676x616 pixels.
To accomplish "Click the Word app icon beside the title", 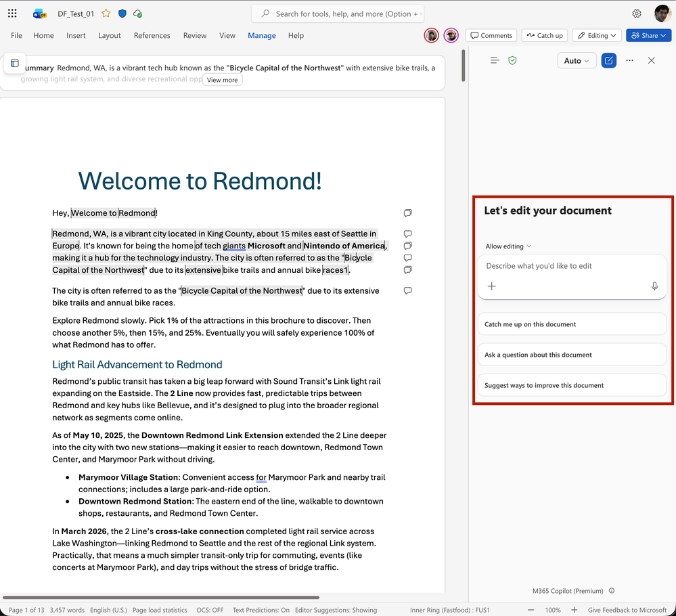I will [40, 14].
